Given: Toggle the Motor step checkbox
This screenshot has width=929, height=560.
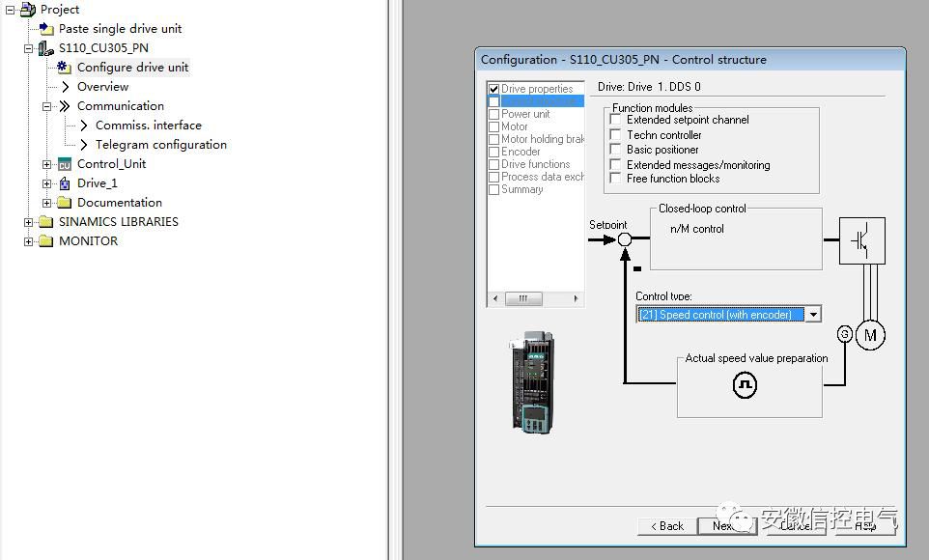Looking at the screenshot, I should pos(494,126).
